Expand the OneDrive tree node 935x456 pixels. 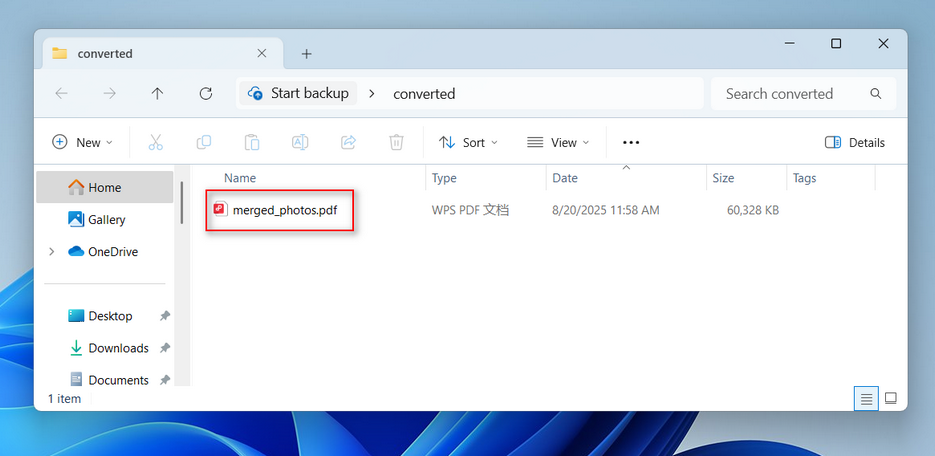coord(52,252)
